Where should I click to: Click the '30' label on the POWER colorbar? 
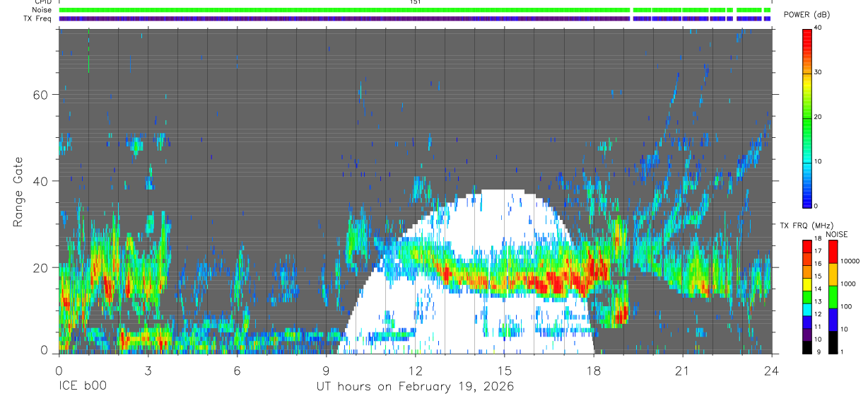(x=818, y=73)
